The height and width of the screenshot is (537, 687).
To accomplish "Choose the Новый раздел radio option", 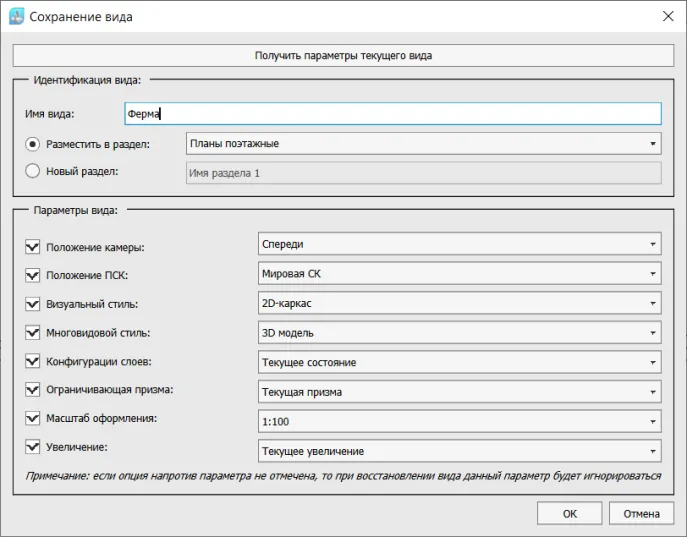I will (33, 171).
